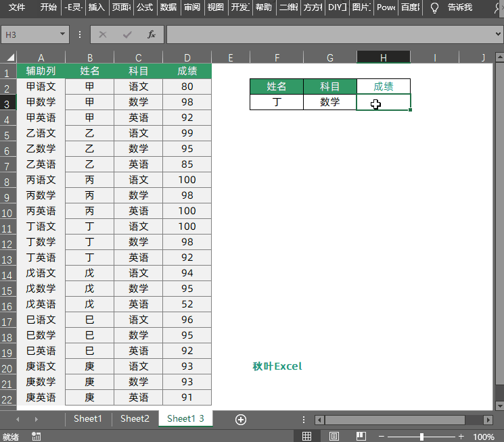Click the Insert Function fx icon

[152, 34]
